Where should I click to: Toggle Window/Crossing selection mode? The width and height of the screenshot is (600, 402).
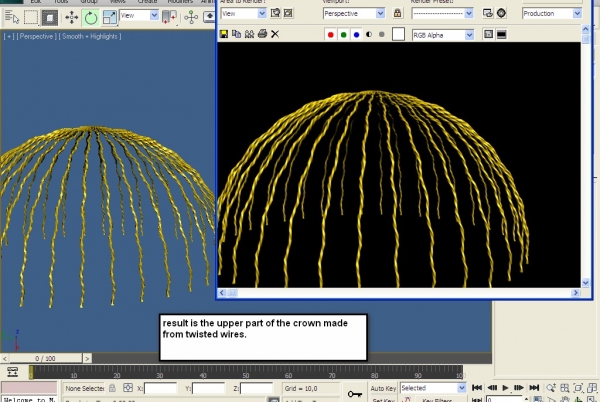(50, 17)
